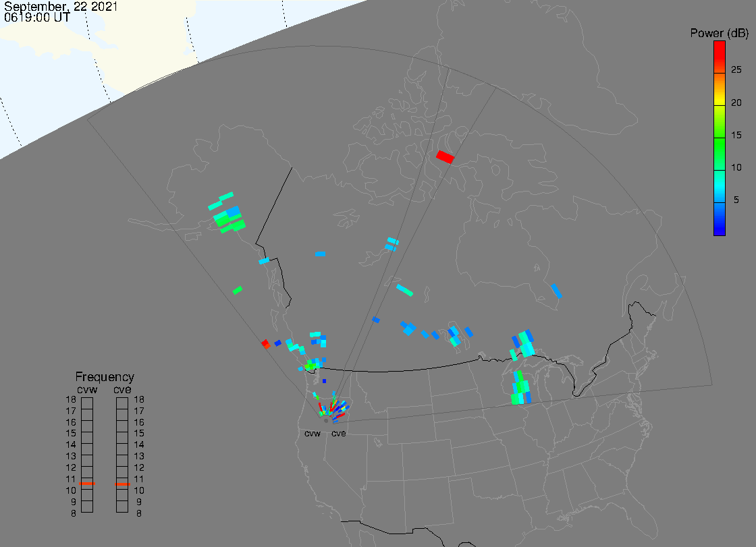Click the 5 label on Power scale
This screenshot has height=547, width=756.
click(x=736, y=200)
